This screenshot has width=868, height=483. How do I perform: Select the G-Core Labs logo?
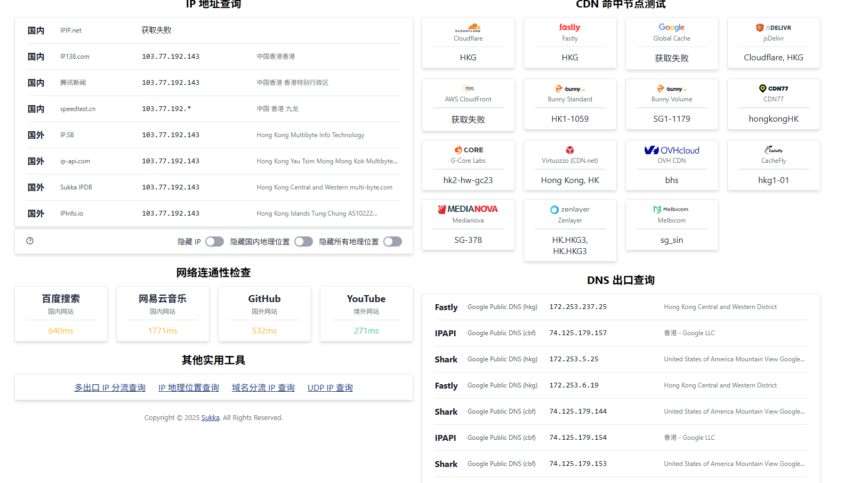(x=468, y=150)
